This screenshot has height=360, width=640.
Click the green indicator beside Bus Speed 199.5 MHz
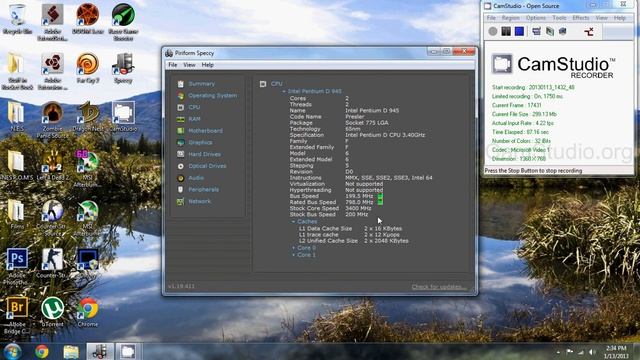[380, 196]
